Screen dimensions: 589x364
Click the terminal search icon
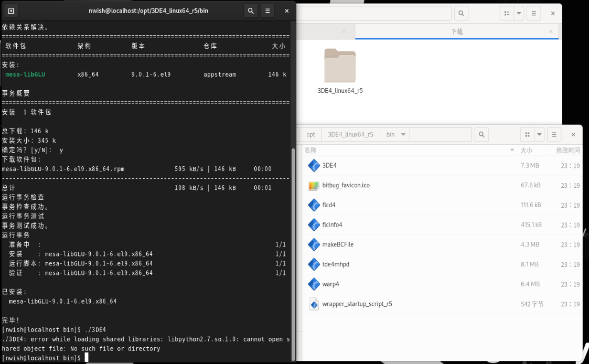click(x=251, y=10)
